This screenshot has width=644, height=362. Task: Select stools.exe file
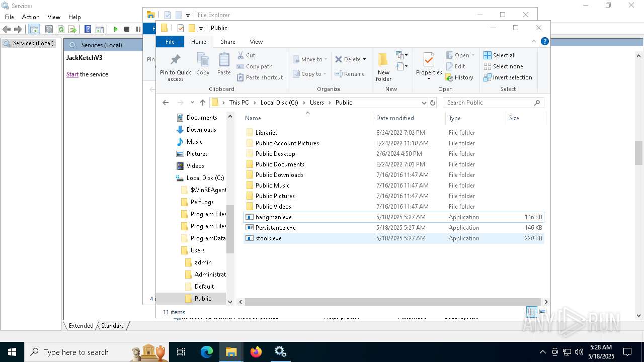click(393, 238)
